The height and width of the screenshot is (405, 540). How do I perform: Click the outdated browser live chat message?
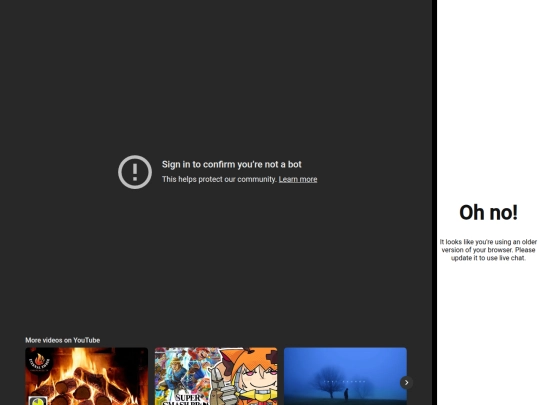[x=488, y=250]
